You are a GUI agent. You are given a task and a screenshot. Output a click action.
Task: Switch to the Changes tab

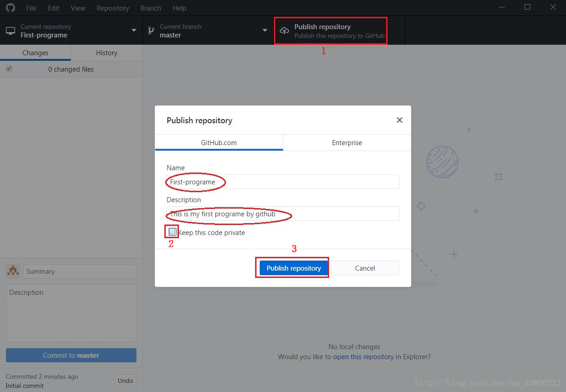pyautogui.click(x=35, y=53)
